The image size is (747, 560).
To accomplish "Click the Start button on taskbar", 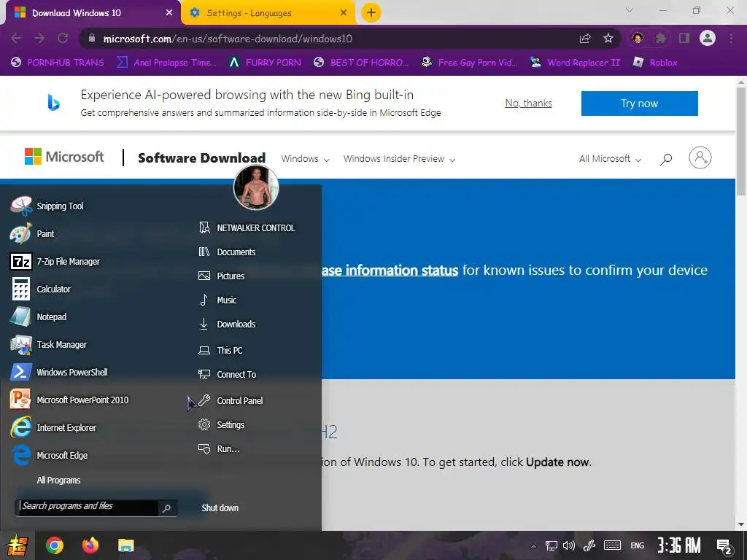I will click(17, 545).
